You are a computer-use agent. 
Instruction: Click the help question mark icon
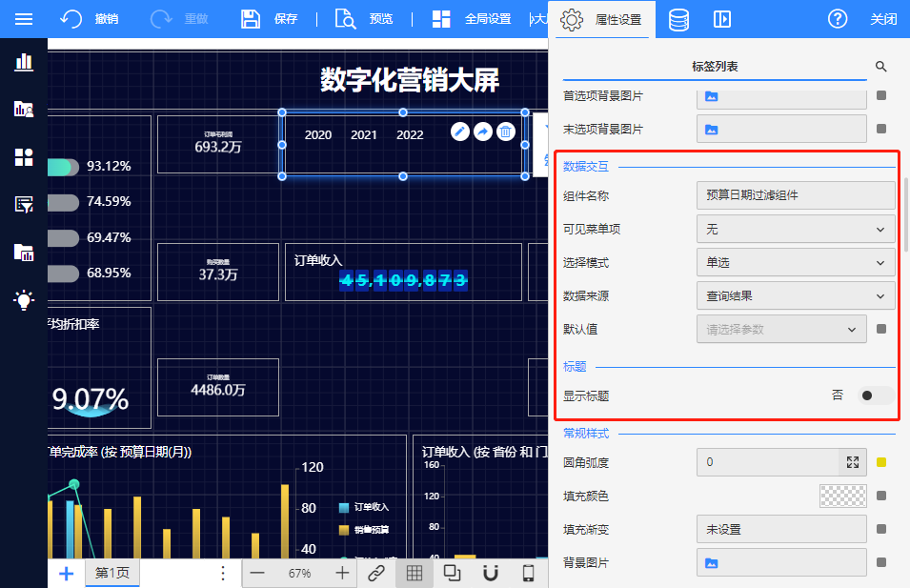(838, 19)
